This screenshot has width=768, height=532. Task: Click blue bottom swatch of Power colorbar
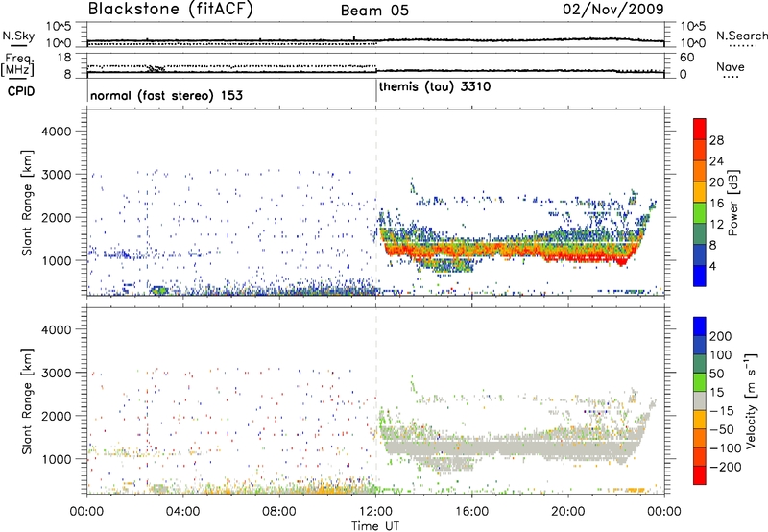700,276
